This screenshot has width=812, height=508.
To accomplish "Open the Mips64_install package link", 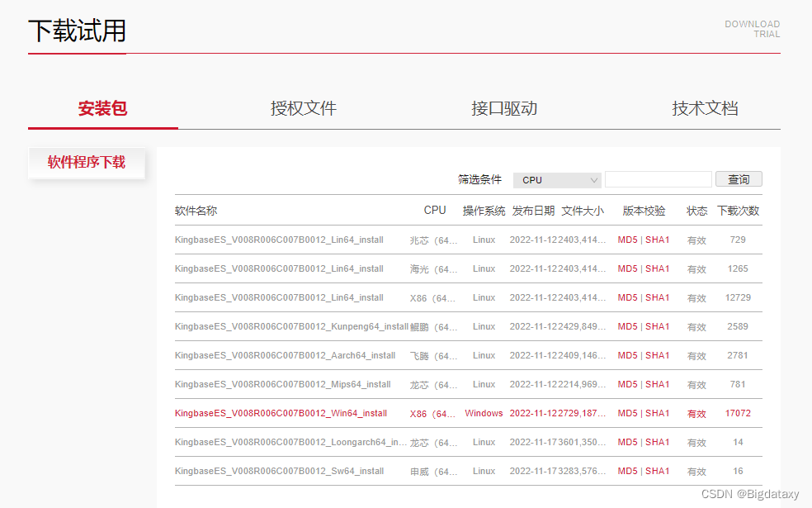I will click(283, 385).
